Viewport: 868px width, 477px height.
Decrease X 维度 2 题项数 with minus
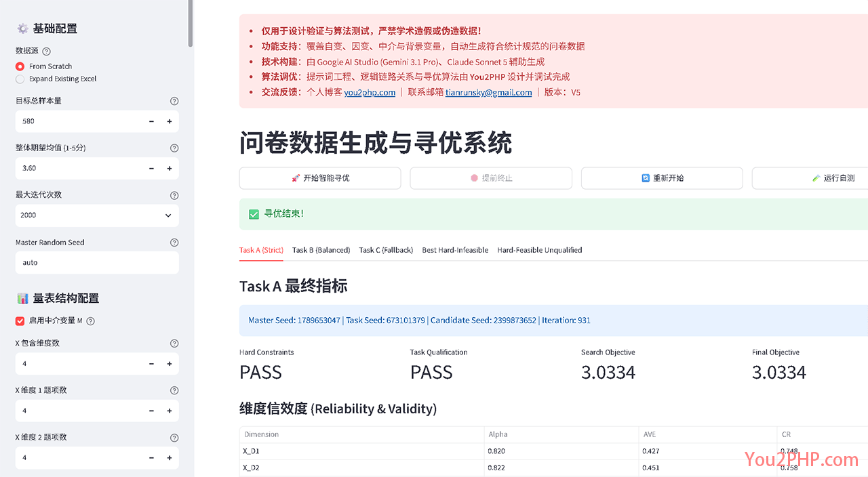[x=151, y=458]
